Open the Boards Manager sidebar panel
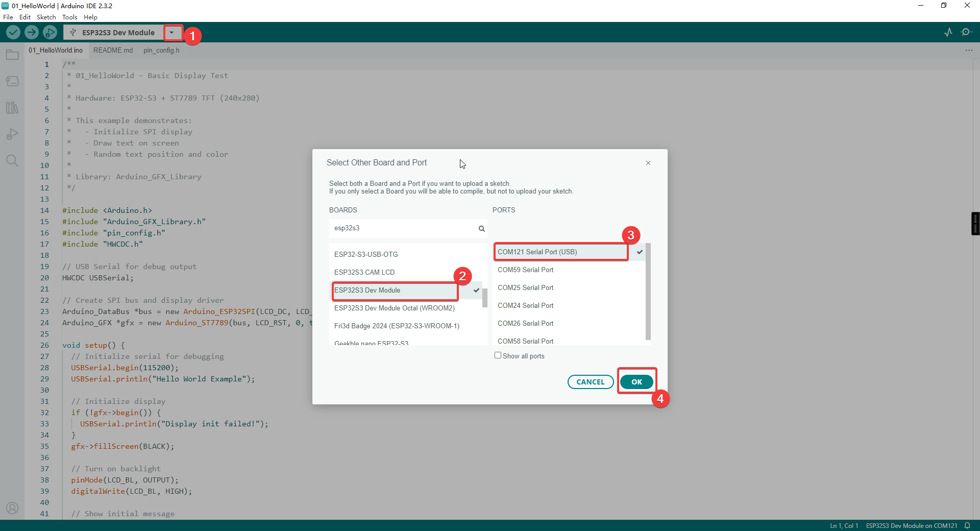 pyautogui.click(x=12, y=81)
